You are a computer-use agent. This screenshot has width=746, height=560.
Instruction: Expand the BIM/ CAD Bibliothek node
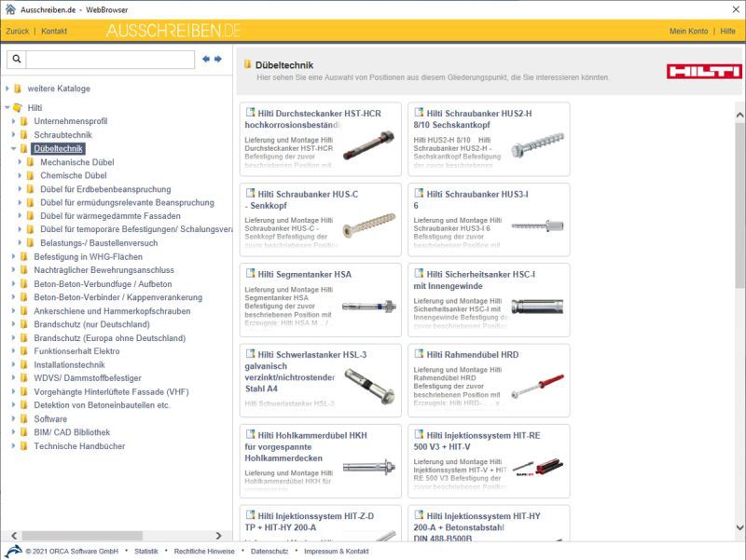tap(13, 432)
